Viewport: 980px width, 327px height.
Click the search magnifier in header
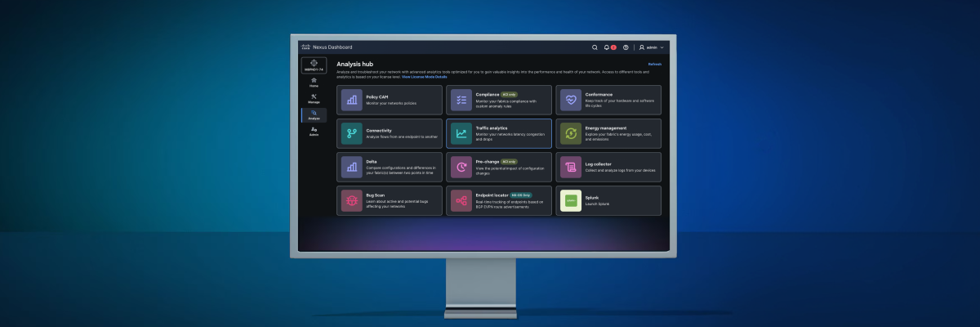click(595, 47)
